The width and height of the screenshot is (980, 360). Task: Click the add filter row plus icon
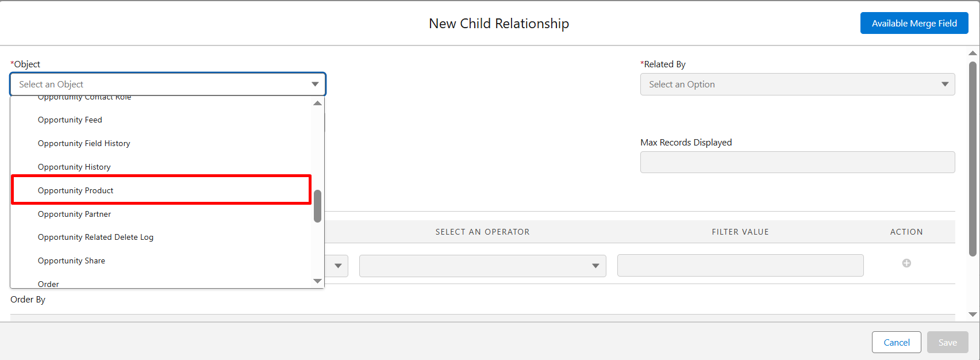(x=906, y=263)
